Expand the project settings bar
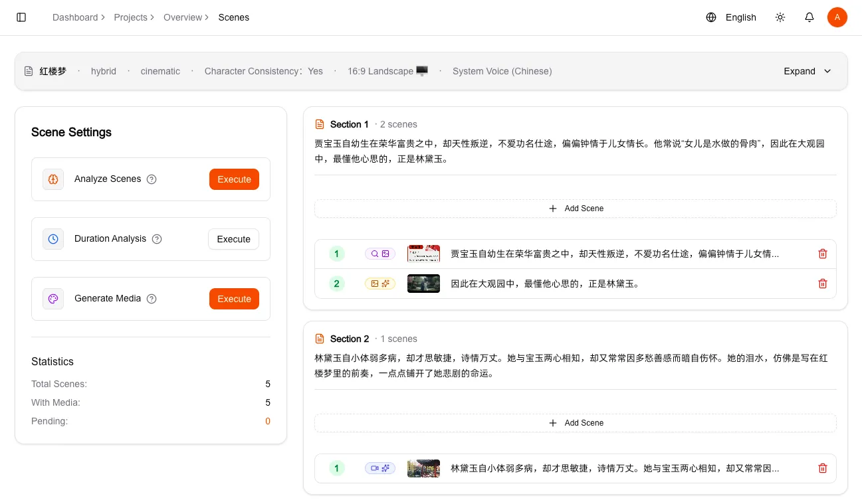This screenshot has width=862, height=504. 808,71
